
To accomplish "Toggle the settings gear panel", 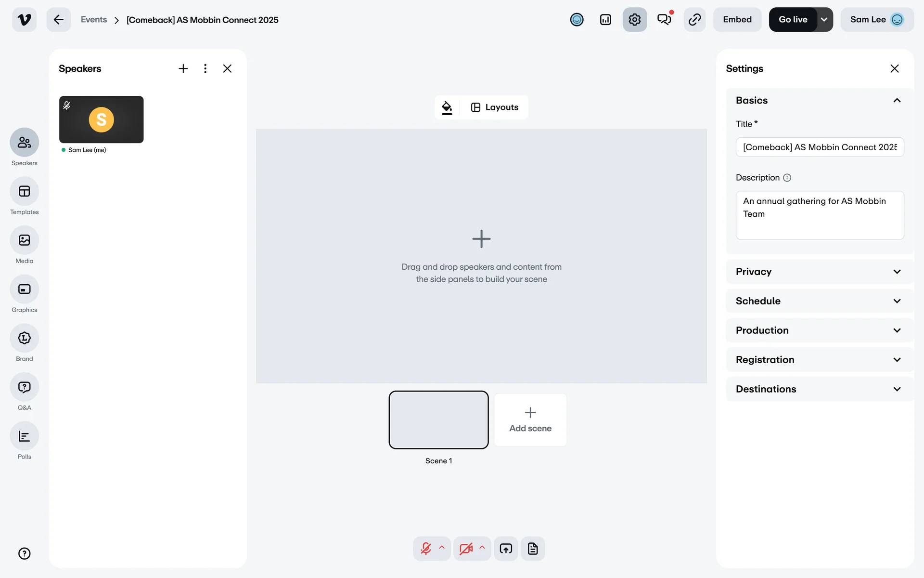I will pos(634,20).
